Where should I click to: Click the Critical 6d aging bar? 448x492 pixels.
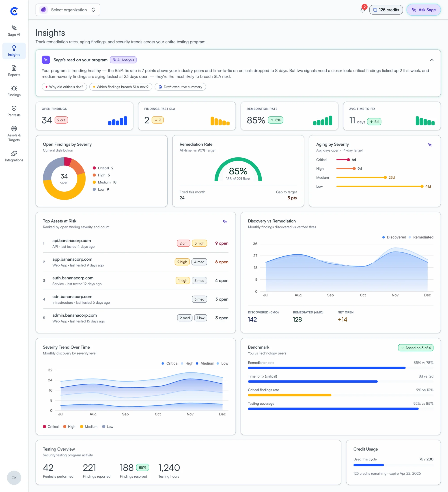click(343, 160)
